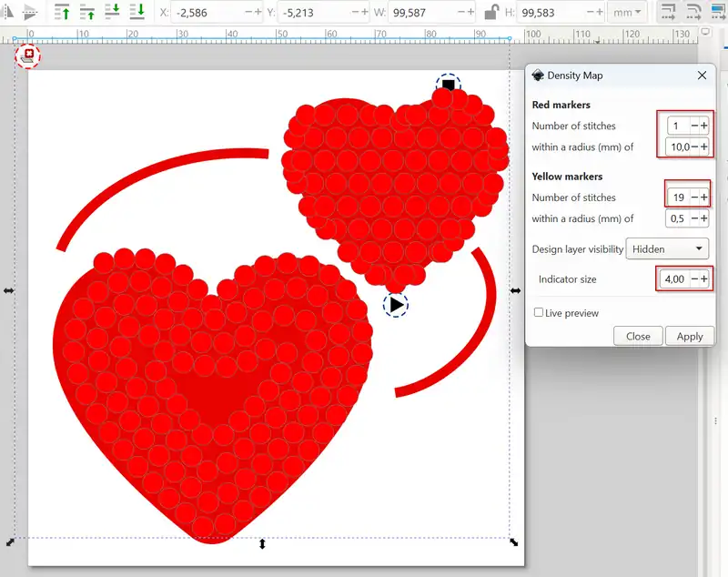The width and height of the screenshot is (728, 577).
Task: Increase the Indicator size value
Action: (704, 278)
